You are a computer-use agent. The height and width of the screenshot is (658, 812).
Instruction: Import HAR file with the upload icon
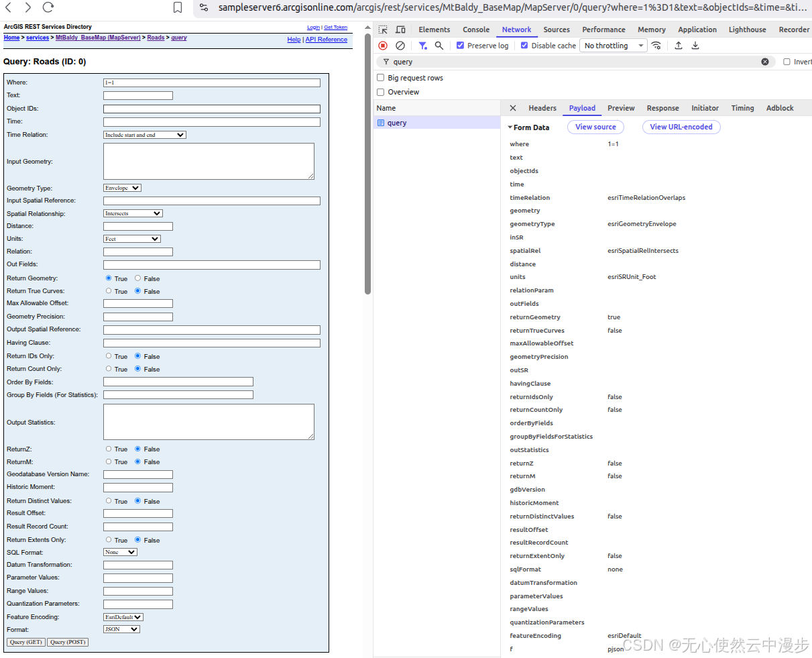(x=679, y=46)
